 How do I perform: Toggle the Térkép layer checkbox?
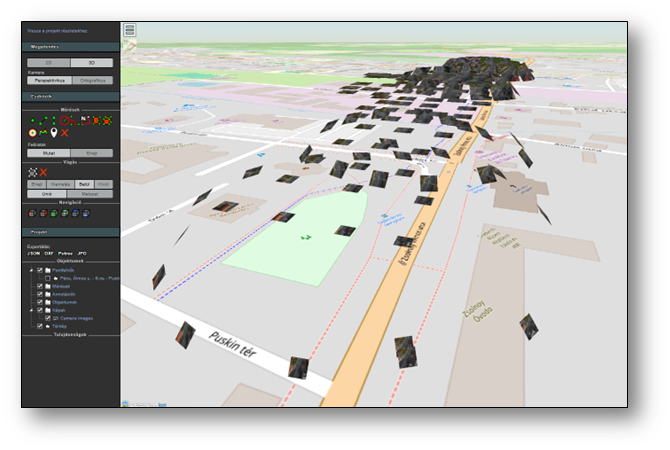[x=39, y=326]
